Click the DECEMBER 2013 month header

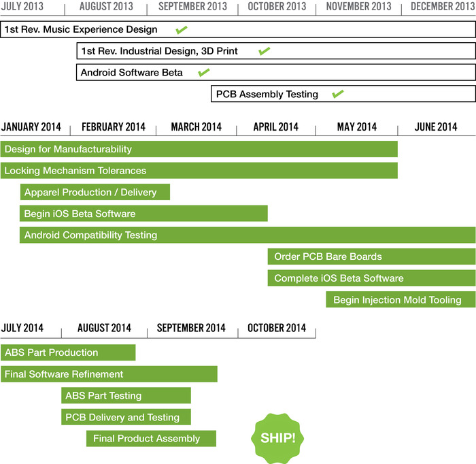click(443, 6)
